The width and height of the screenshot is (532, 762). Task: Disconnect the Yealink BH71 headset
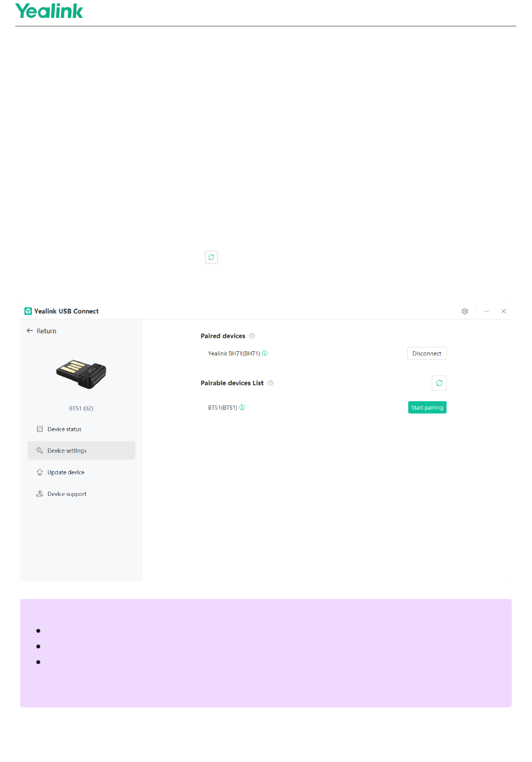[x=427, y=354]
